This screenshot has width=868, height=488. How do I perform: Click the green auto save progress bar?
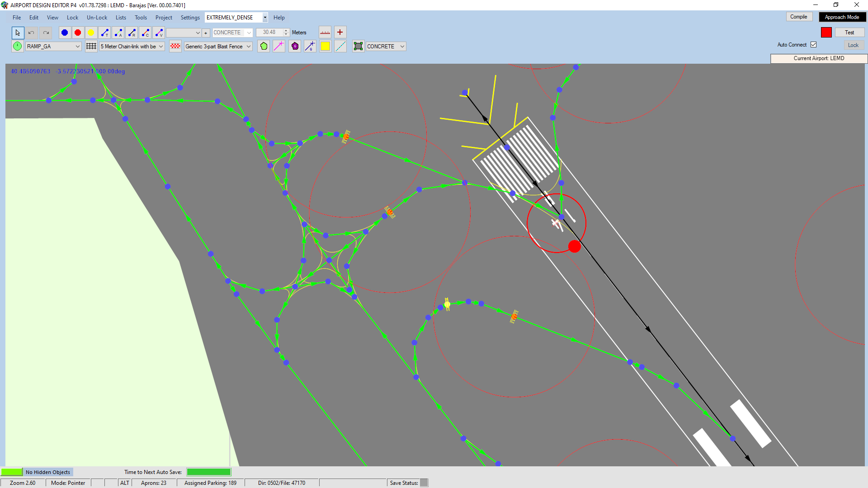tap(209, 472)
